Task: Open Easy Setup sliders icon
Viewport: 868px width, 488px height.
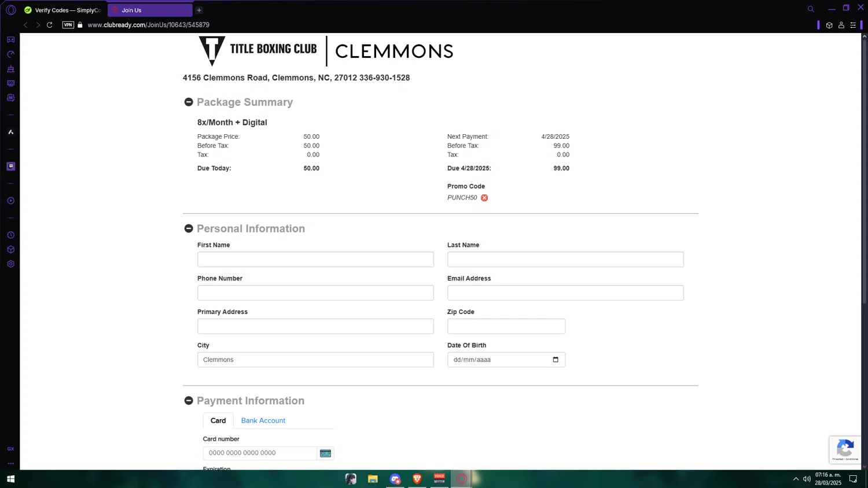Action: [853, 25]
